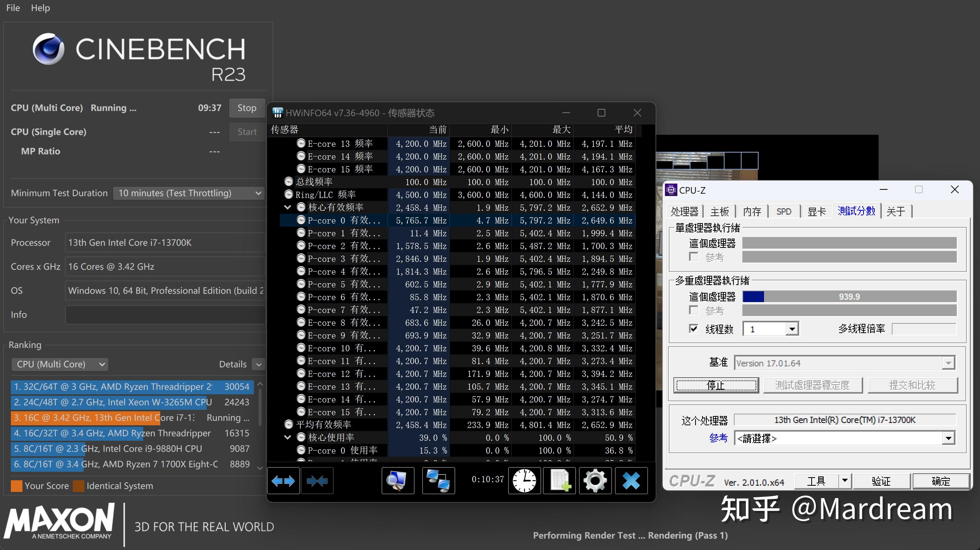Collapse columns using the inward arrows icon
Viewport: 980px width, 550px height.
tap(317, 480)
